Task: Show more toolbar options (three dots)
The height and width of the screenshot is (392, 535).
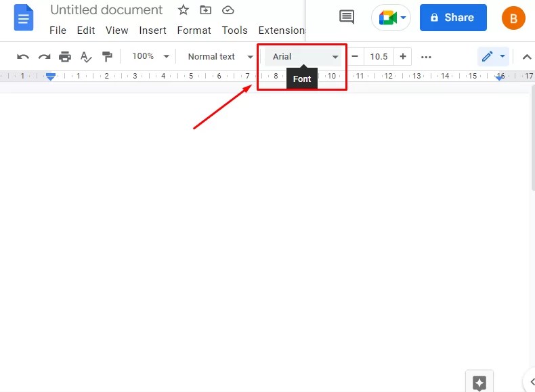Action: (426, 57)
